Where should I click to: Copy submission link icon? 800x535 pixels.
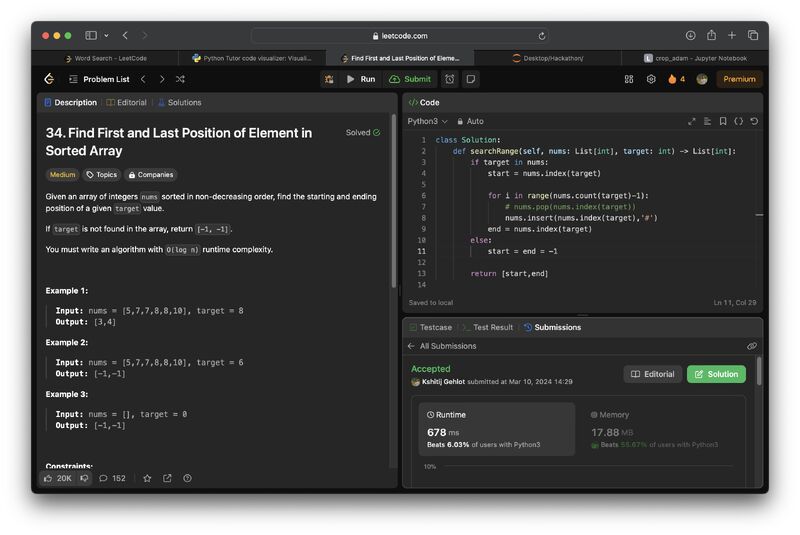coord(752,346)
